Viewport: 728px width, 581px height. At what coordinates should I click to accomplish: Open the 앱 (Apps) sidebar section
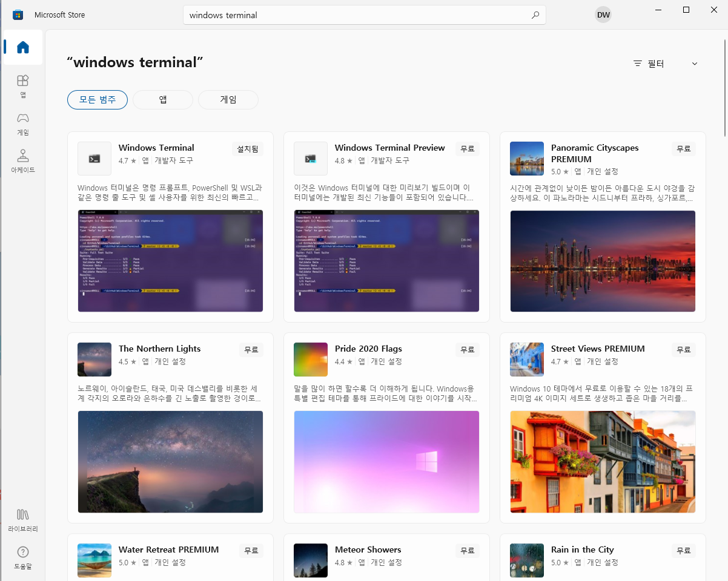(x=23, y=87)
